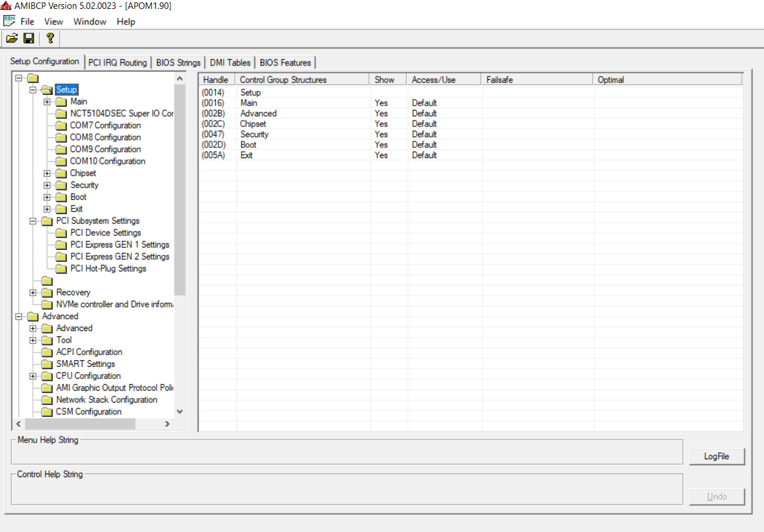Viewport: 764px width, 532px height.
Task: Expand the Main tree node
Action: tap(47, 102)
